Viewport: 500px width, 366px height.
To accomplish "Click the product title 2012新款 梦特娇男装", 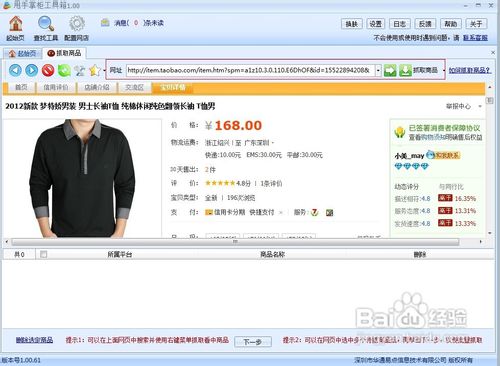I will coord(110,106).
